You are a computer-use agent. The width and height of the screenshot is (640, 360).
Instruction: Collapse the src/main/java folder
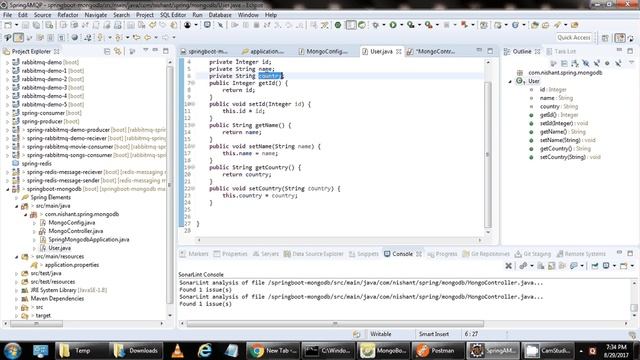pos(16,206)
